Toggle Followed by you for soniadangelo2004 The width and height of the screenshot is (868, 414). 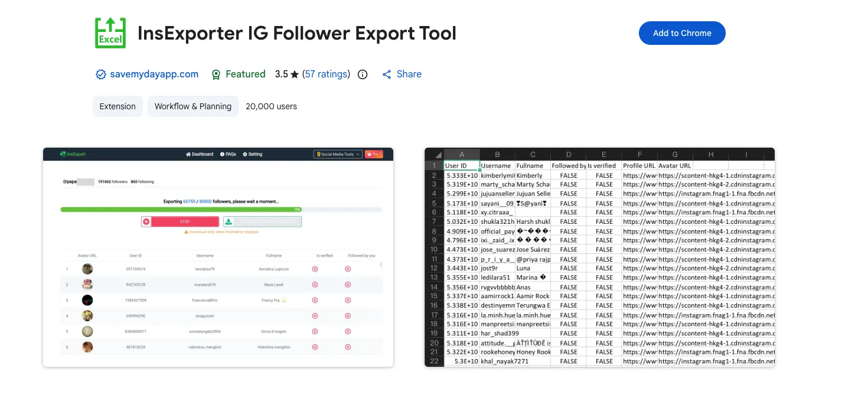click(348, 331)
